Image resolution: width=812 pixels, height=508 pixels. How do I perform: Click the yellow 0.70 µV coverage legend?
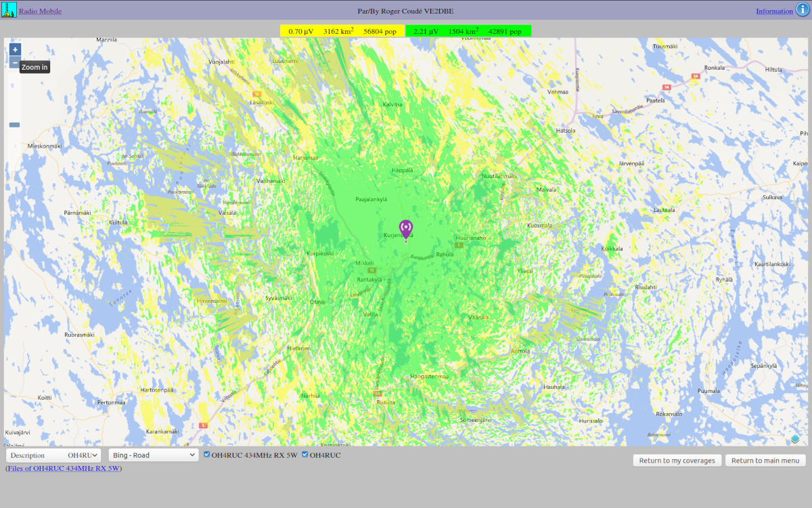point(342,31)
